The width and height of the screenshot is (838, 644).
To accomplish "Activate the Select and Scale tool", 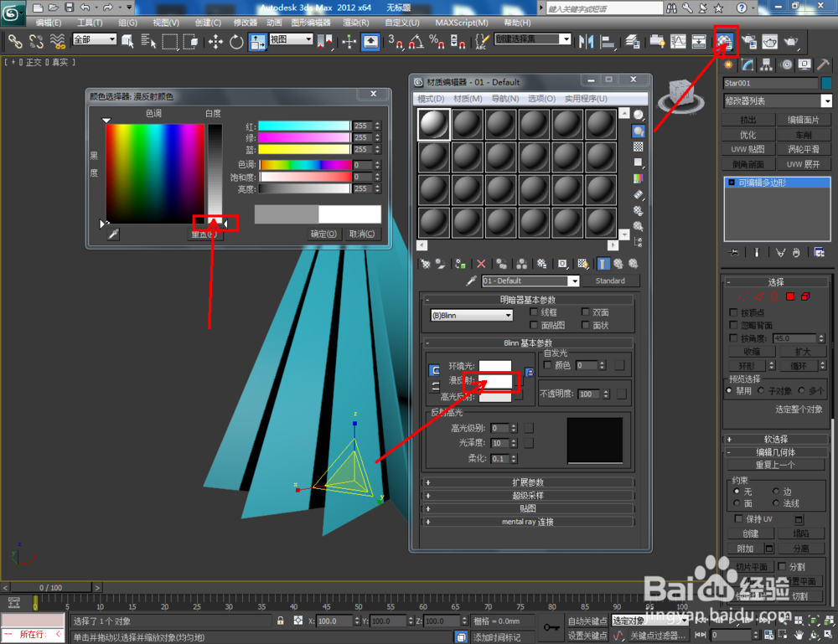I will pyautogui.click(x=257, y=42).
